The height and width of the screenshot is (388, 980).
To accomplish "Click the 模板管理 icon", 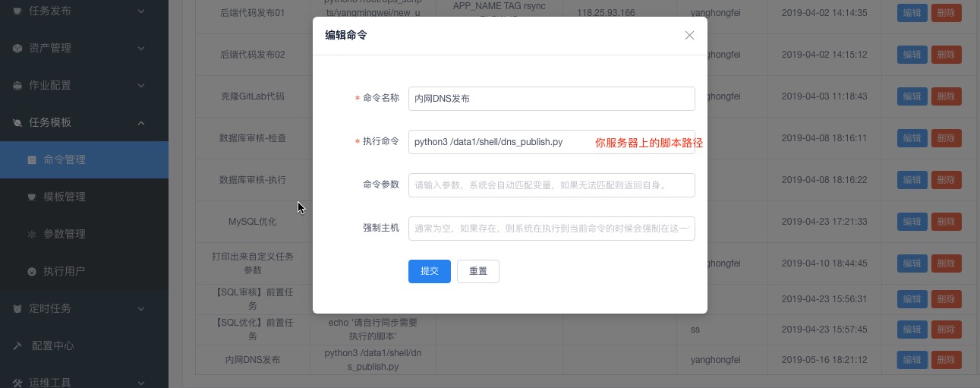I will point(31,197).
